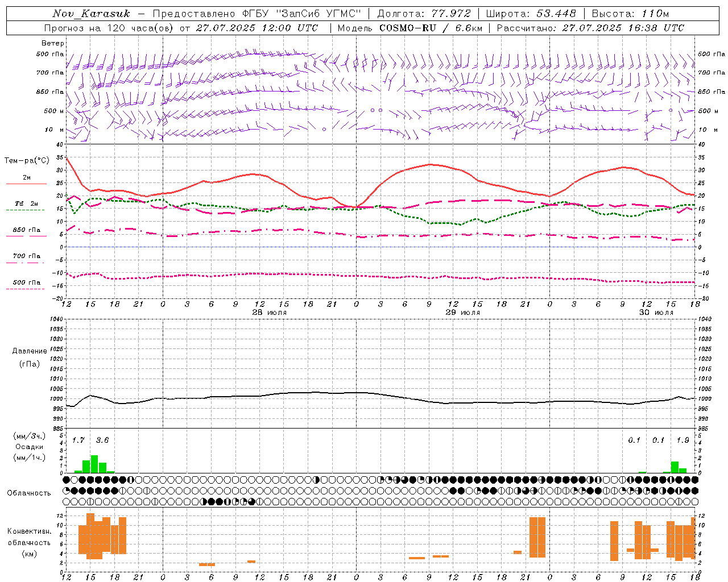Select the 28 июля date label
This screenshot has width=728, height=582.
point(270,313)
